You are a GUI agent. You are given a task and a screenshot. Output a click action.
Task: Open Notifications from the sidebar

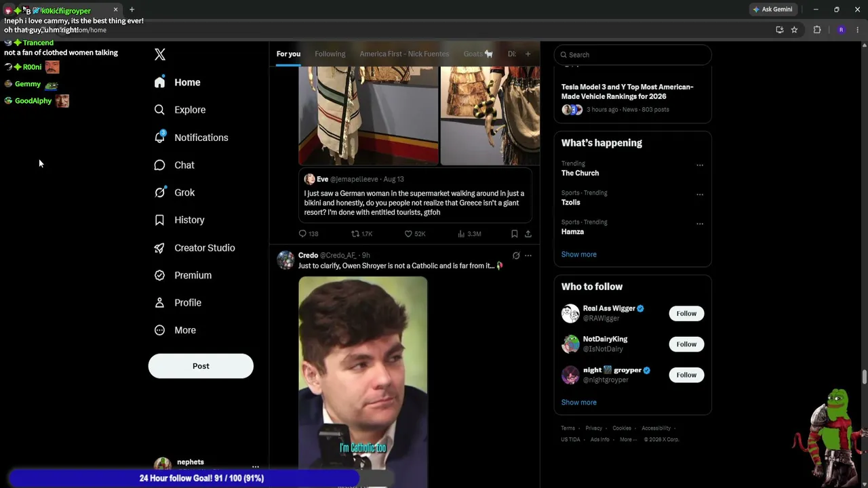tap(191, 138)
